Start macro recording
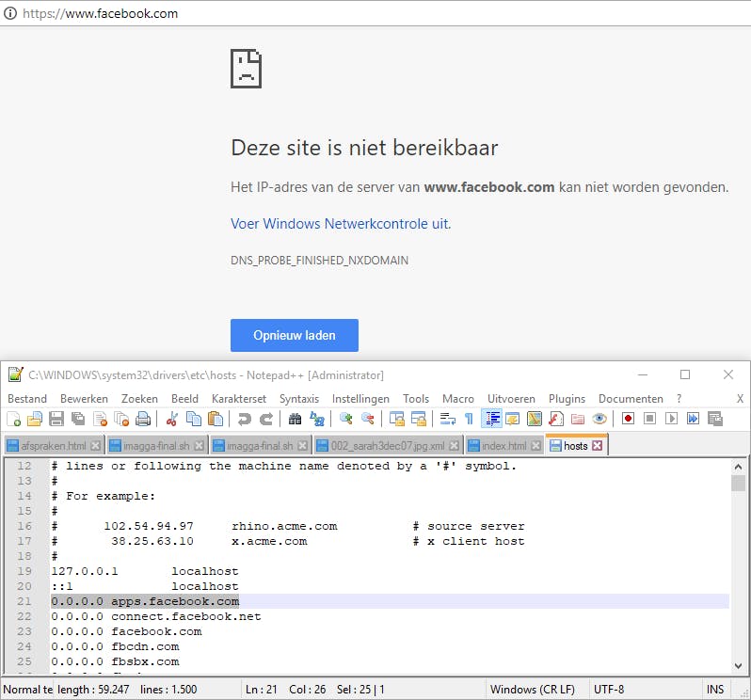 pos(628,419)
